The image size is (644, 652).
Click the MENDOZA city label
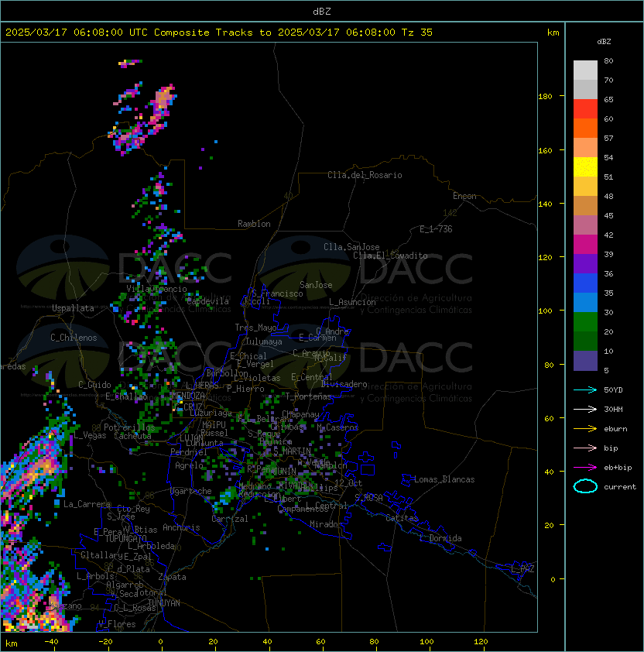click(x=188, y=396)
